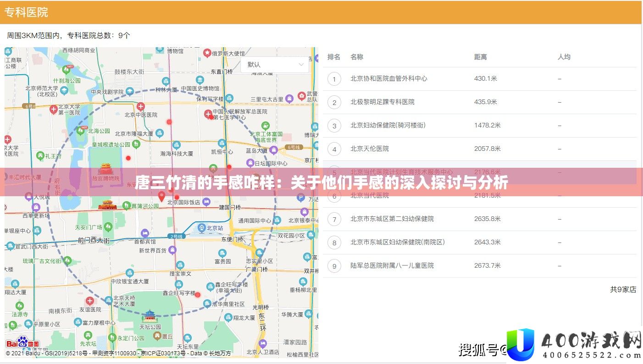Click the 专科医院 section header title
The image size is (643, 364).
click(26, 12)
